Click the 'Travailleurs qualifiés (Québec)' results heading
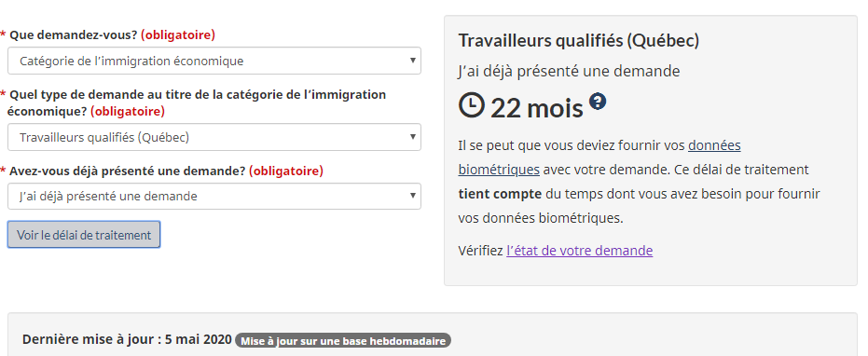Image resolution: width=868 pixels, height=356 pixels. [578, 40]
